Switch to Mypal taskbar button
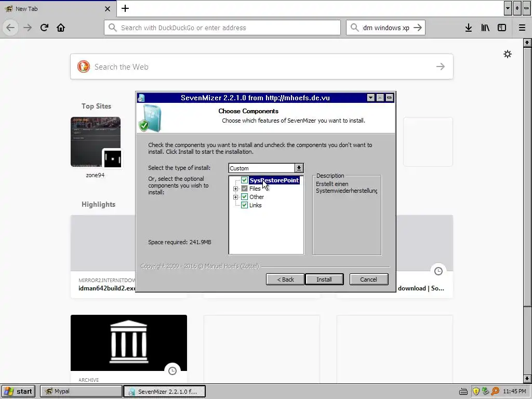The width and height of the screenshot is (532, 399). point(81,391)
